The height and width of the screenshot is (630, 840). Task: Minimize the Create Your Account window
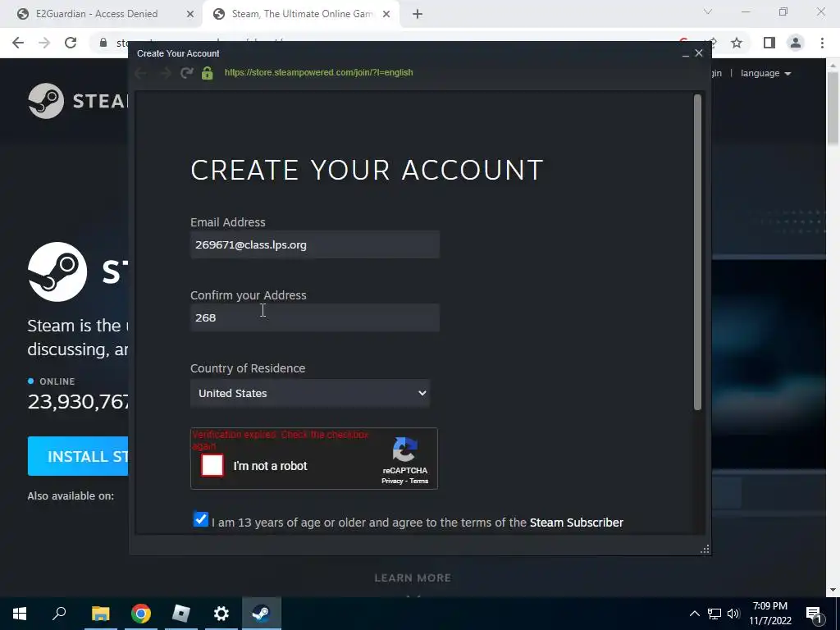pos(686,53)
